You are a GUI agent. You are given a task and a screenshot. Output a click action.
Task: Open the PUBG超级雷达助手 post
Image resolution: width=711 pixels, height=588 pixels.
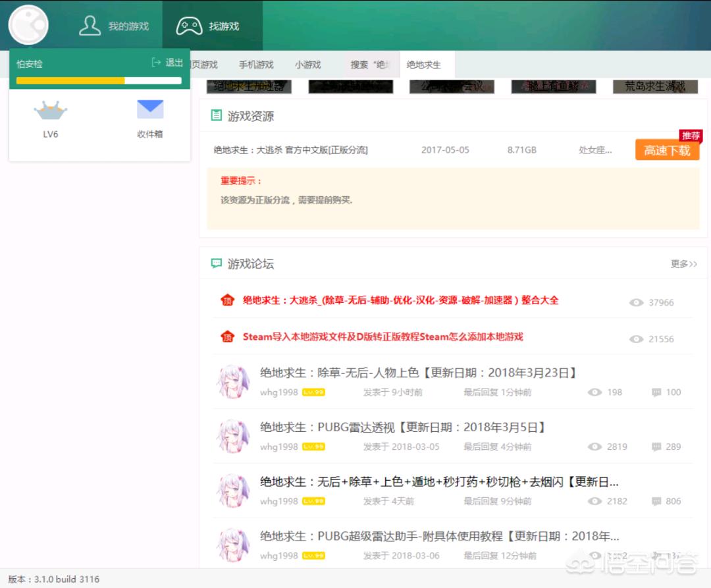click(439, 536)
